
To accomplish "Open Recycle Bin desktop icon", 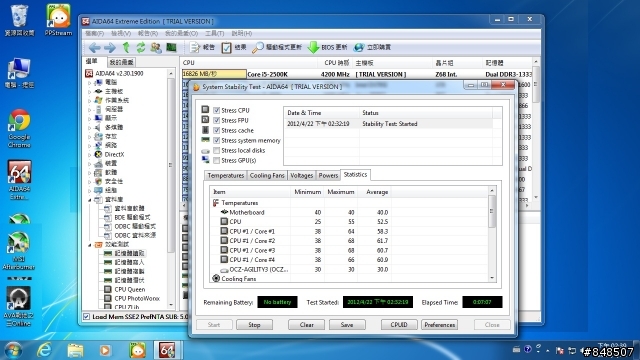I will coord(19,20).
